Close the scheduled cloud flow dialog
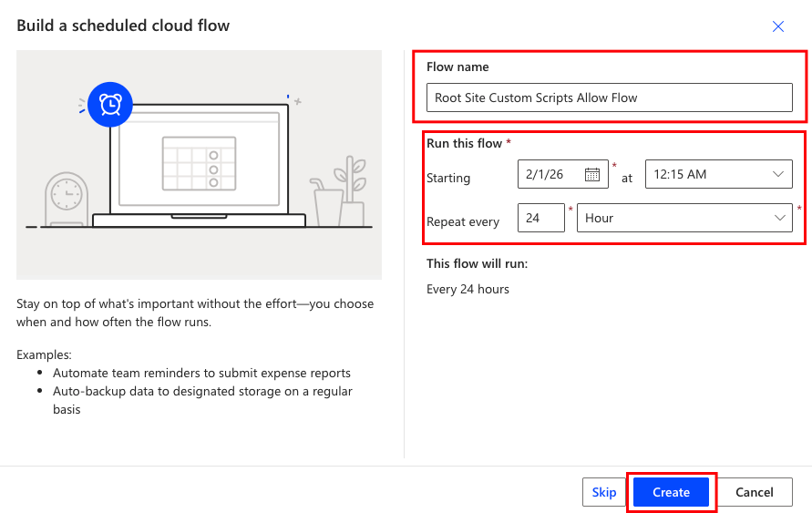812x513 pixels. (778, 26)
